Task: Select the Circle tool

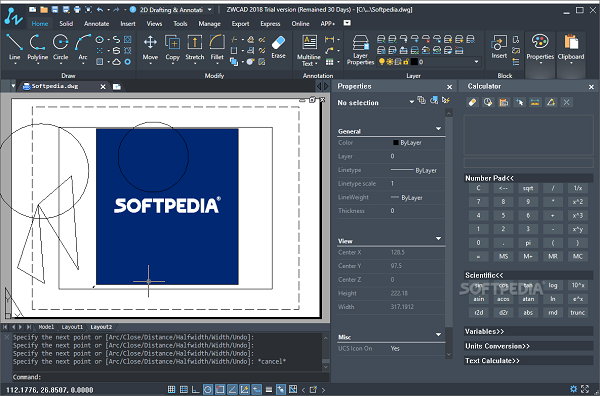Action: click(60, 47)
